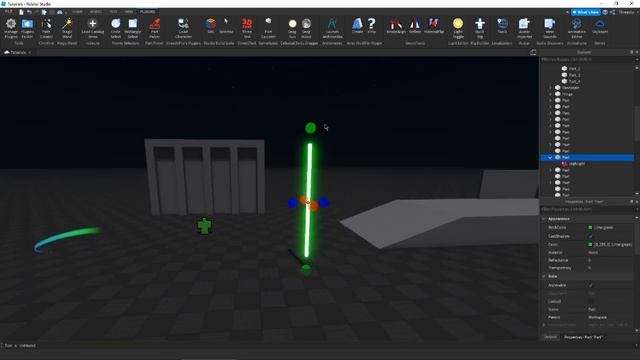Click the What's New button
The image size is (640, 360).
coord(586,12)
